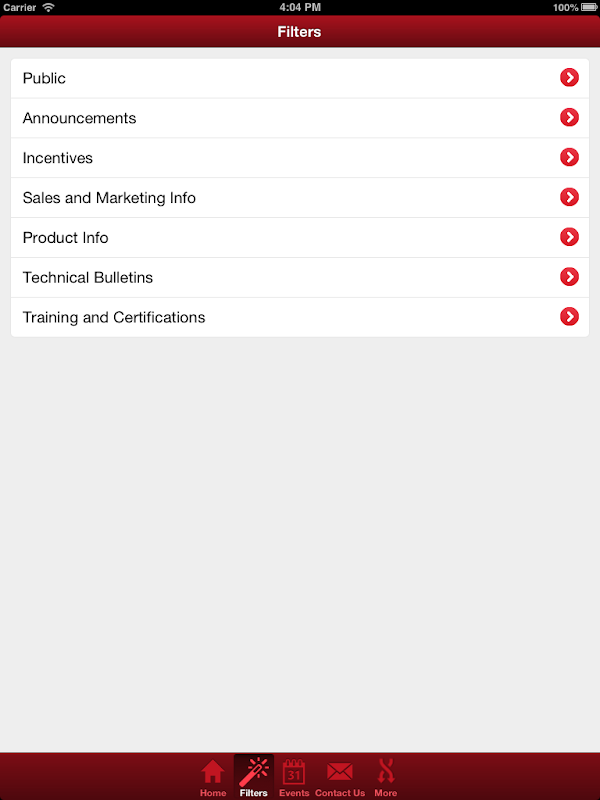Tap the Wi-Fi status icon
This screenshot has height=800, width=600.
click(48, 7)
